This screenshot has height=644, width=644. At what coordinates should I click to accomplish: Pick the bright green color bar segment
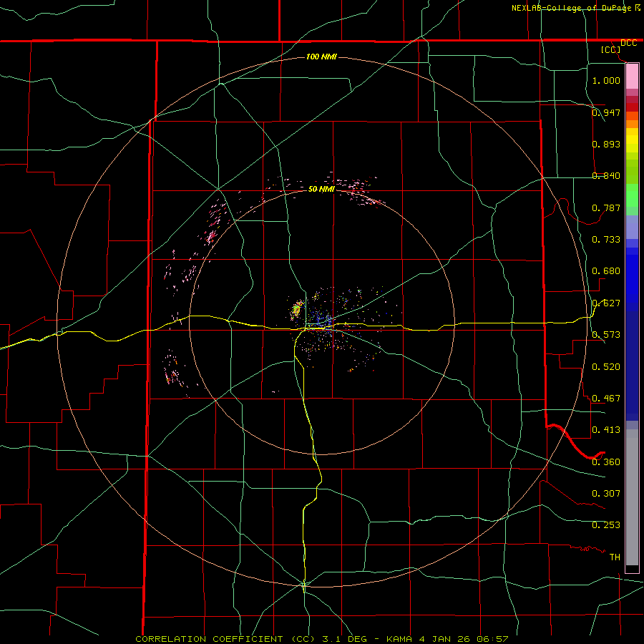tap(632, 195)
